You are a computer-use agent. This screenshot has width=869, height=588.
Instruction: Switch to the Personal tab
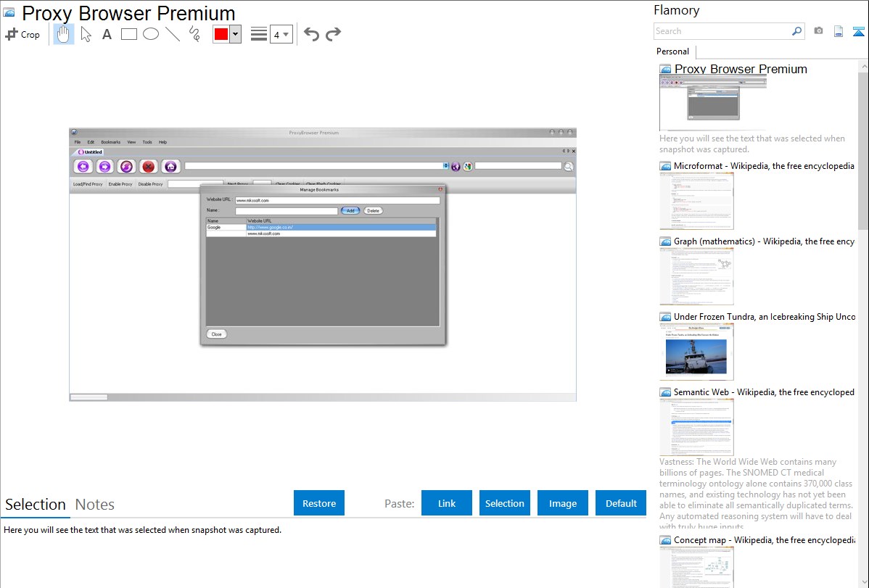click(x=673, y=51)
